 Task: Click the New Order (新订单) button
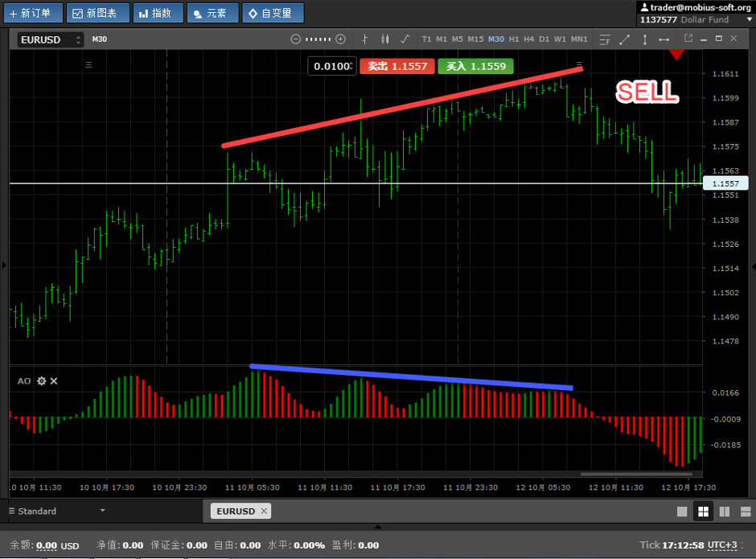click(33, 13)
